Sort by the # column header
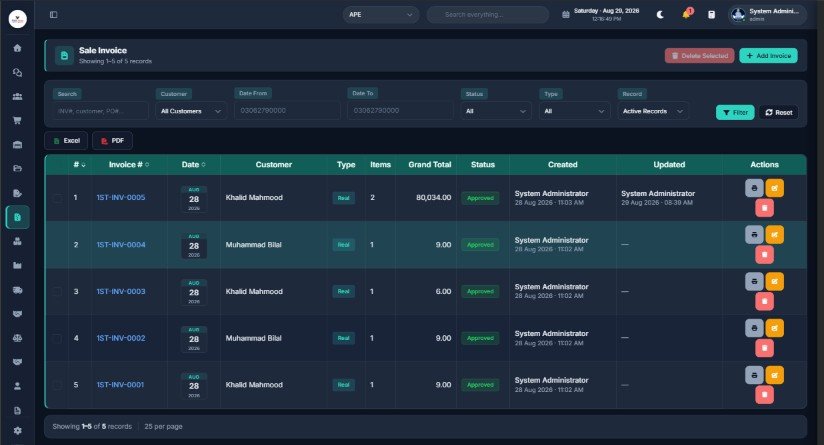 click(79, 164)
